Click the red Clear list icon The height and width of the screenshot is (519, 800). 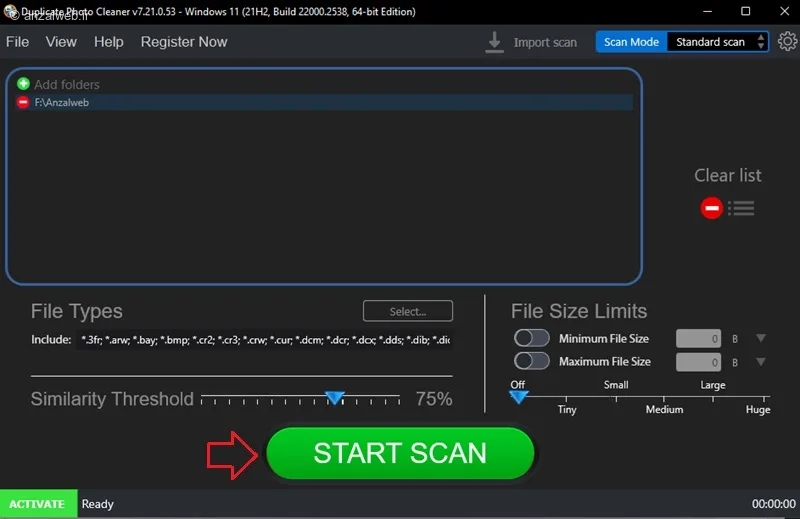click(x=711, y=208)
